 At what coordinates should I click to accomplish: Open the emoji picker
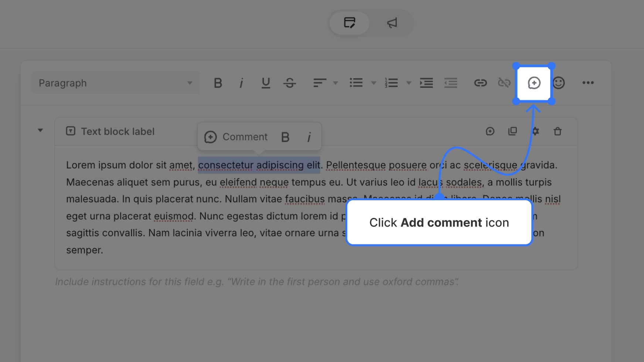558,83
